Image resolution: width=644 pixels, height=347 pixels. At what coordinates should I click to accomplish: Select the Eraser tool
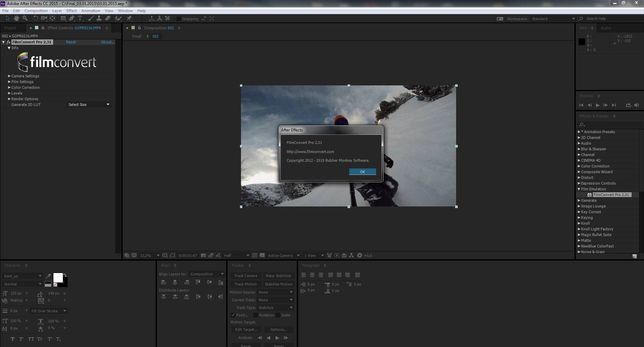(108, 18)
